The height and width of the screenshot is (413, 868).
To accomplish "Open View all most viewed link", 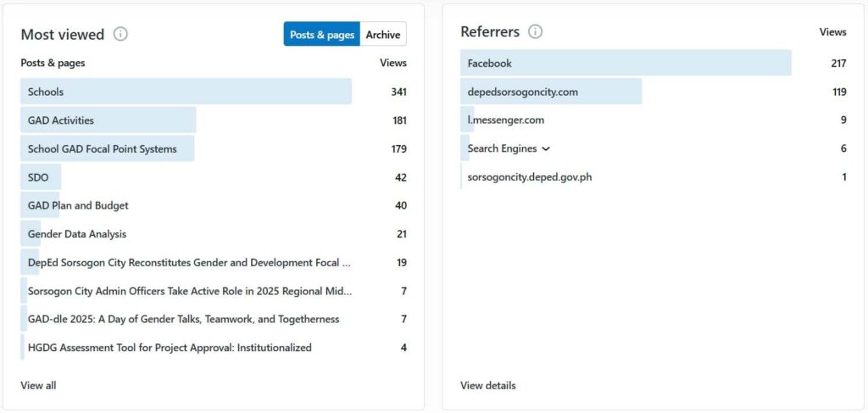I will tap(38, 386).
